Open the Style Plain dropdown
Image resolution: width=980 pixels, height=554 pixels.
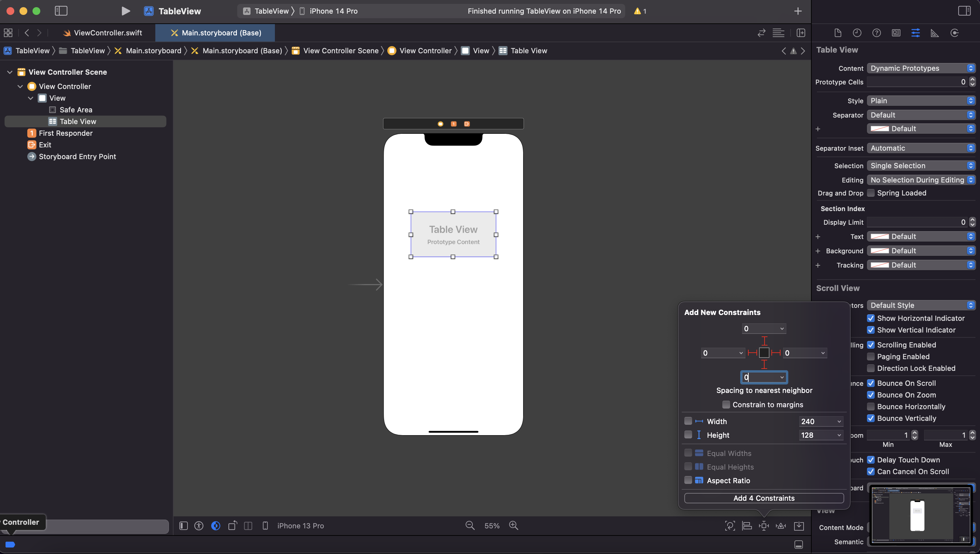click(x=921, y=101)
